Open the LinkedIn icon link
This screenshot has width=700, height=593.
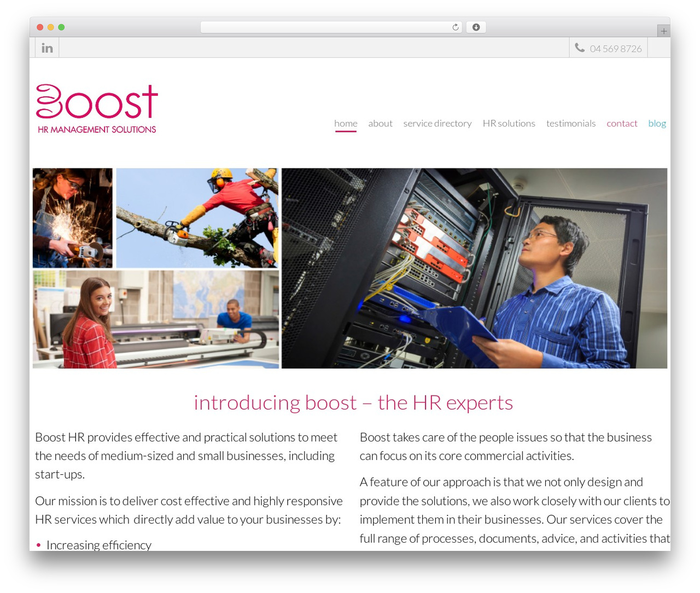(x=48, y=48)
